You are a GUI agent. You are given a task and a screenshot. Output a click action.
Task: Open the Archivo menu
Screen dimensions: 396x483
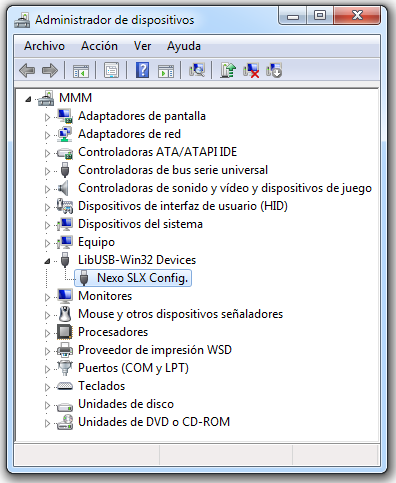pyautogui.click(x=44, y=46)
